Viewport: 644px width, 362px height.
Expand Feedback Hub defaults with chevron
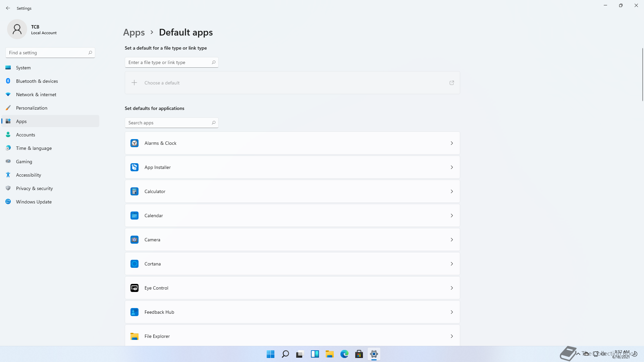pyautogui.click(x=452, y=312)
